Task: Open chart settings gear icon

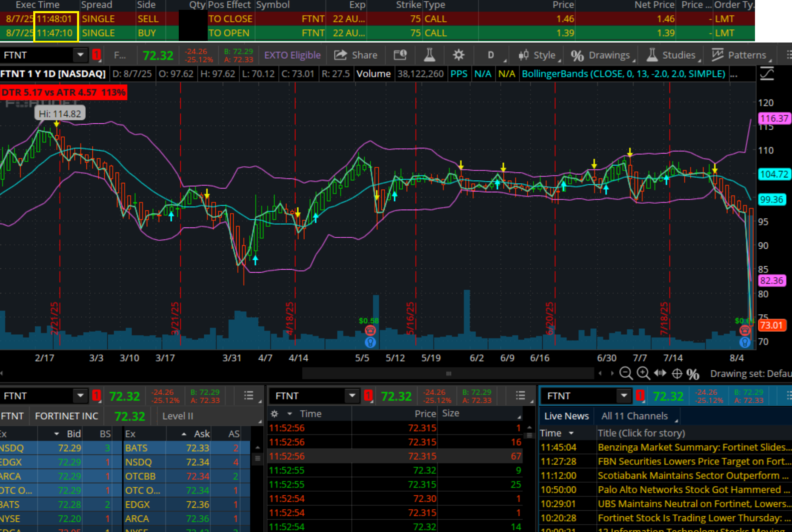Action: tap(458, 55)
